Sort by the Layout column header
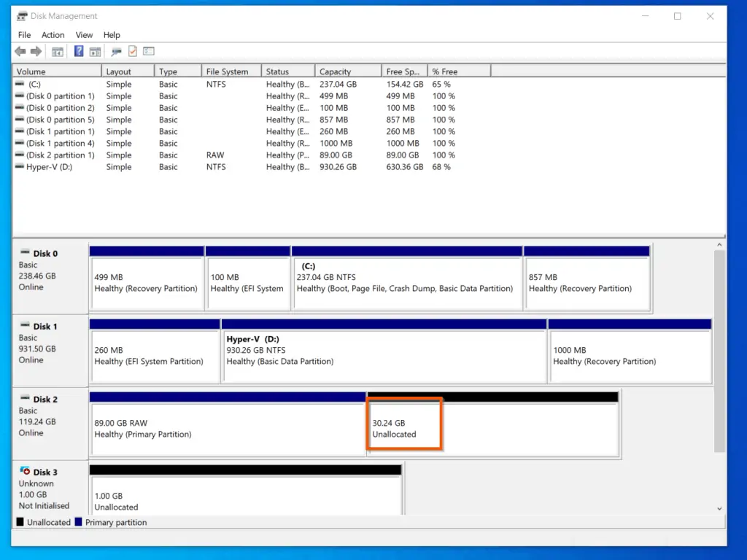Screen dimensions: 747x560 coord(128,71)
